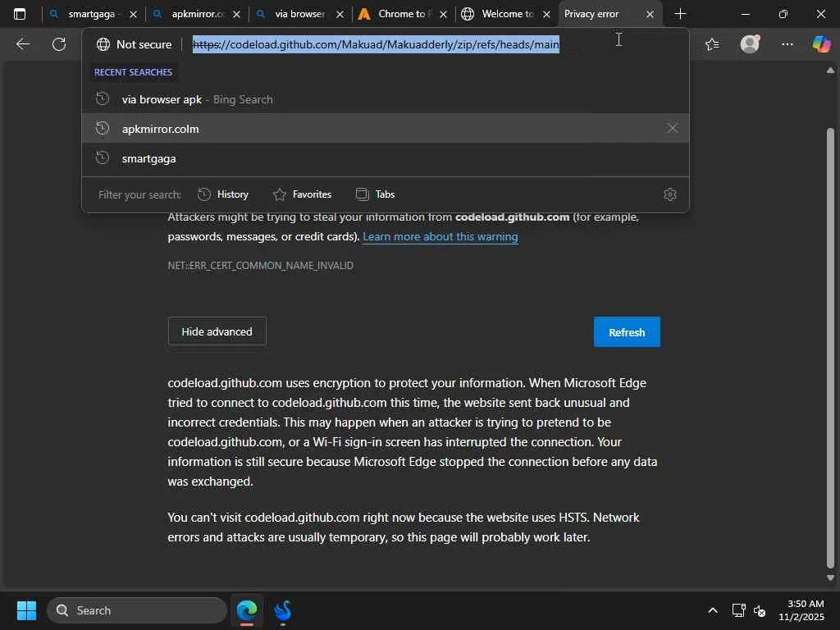
Task: Show hidden system tray icons chevron
Action: [x=713, y=610]
